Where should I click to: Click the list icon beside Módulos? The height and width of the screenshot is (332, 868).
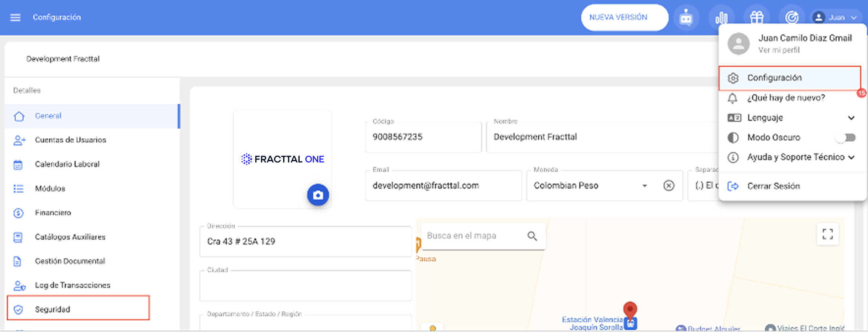click(18, 189)
